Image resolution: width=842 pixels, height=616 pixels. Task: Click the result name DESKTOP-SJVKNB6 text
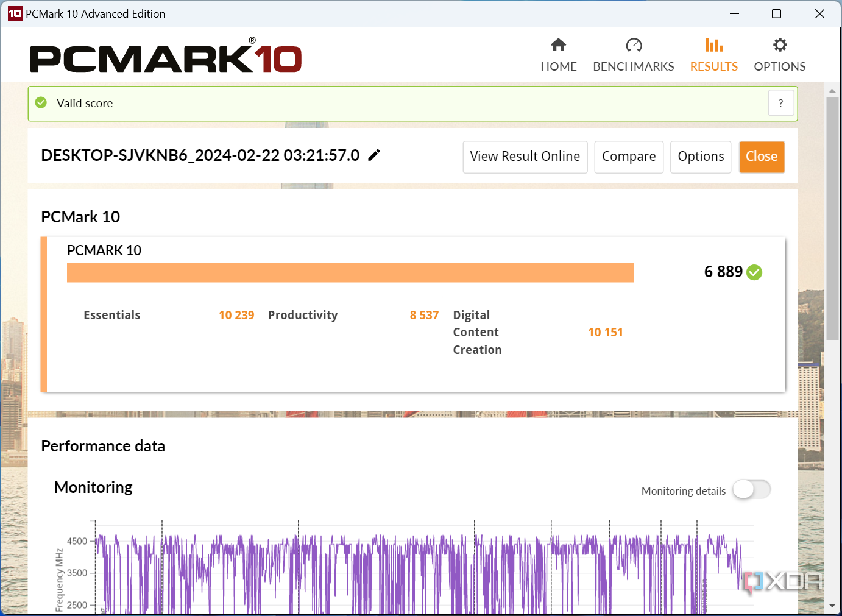(x=200, y=155)
